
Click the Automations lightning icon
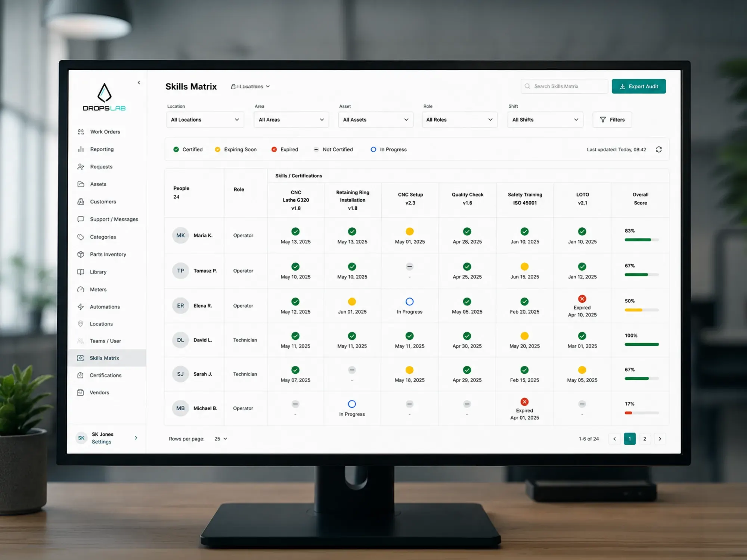(x=81, y=307)
